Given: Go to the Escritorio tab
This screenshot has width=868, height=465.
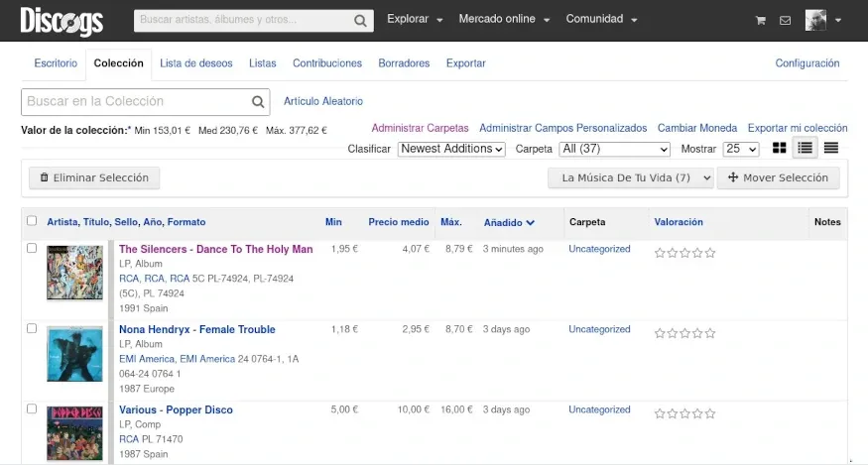Looking at the screenshot, I should pyautogui.click(x=56, y=63).
